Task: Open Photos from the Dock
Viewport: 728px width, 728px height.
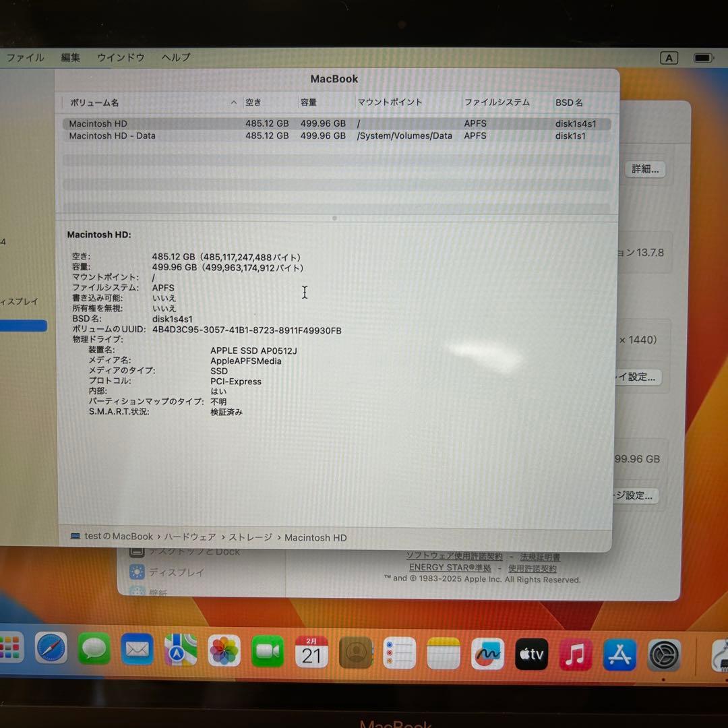Action: click(x=224, y=653)
